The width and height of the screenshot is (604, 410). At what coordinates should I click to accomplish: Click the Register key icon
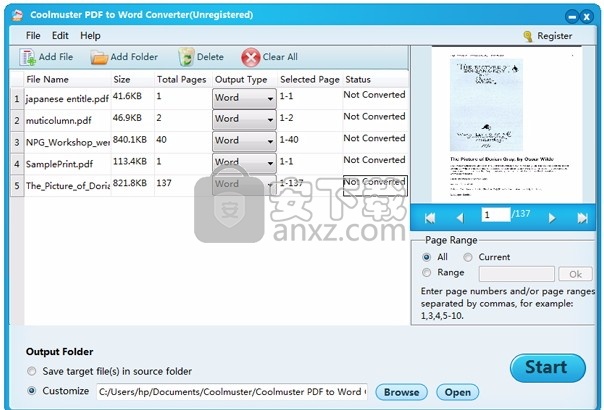pos(527,36)
